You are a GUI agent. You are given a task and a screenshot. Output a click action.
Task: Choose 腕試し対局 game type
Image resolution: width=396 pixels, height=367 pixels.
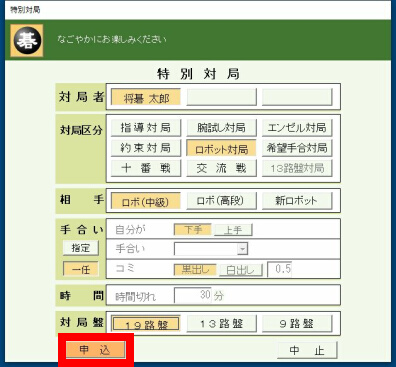pos(221,128)
